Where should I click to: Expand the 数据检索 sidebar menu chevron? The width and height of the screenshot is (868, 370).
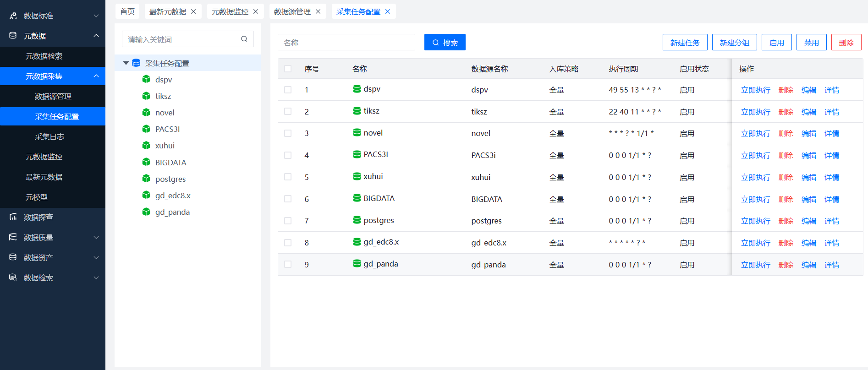[96, 277]
